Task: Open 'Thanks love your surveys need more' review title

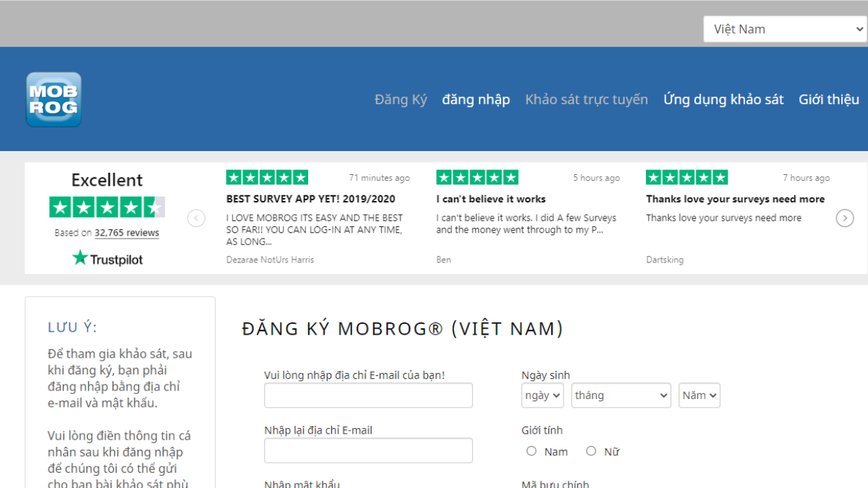Action: pyautogui.click(x=735, y=199)
